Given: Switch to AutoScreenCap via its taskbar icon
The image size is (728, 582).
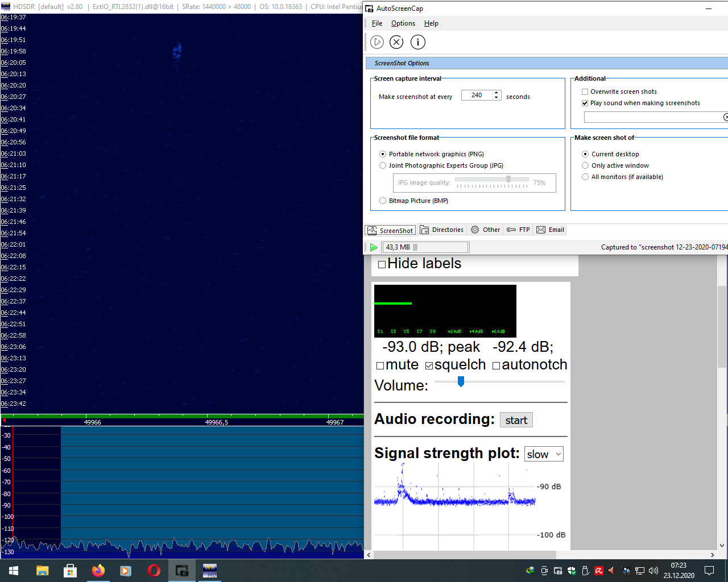Looking at the screenshot, I should tap(181, 571).
